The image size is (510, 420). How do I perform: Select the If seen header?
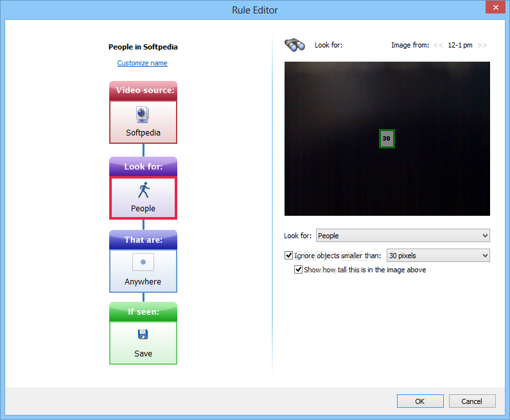[143, 311]
